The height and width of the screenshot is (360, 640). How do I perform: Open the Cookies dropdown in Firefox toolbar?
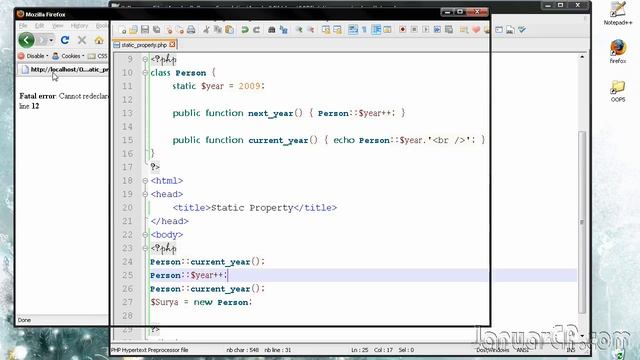tap(68, 56)
